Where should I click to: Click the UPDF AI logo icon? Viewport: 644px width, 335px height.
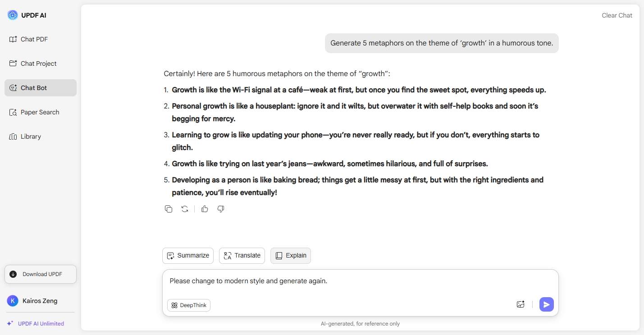click(x=13, y=15)
